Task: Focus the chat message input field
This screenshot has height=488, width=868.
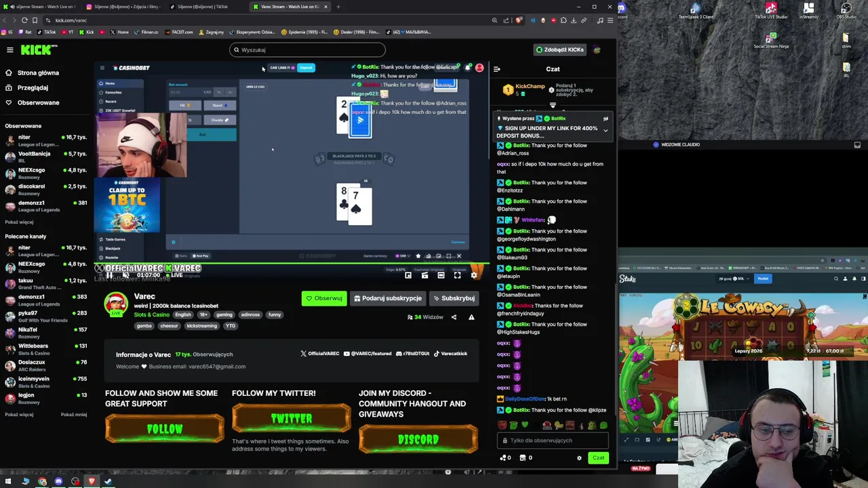Action: 553,441
